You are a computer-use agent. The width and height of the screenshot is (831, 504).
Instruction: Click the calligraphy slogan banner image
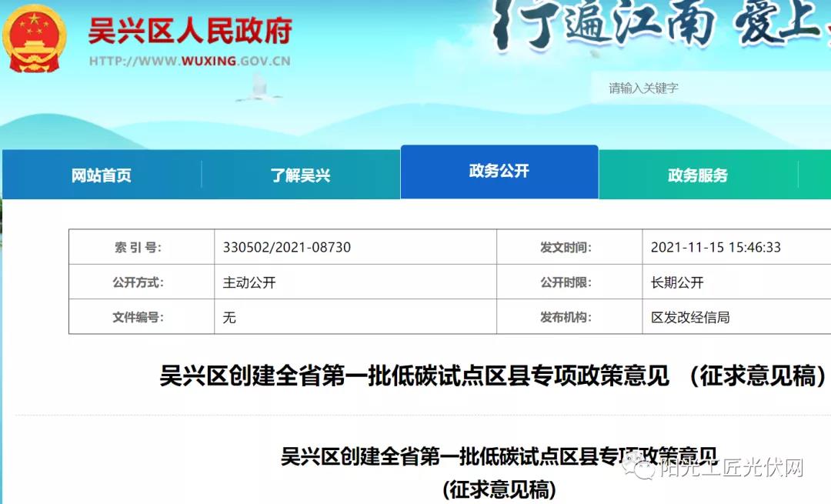click(x=662, y=27)
